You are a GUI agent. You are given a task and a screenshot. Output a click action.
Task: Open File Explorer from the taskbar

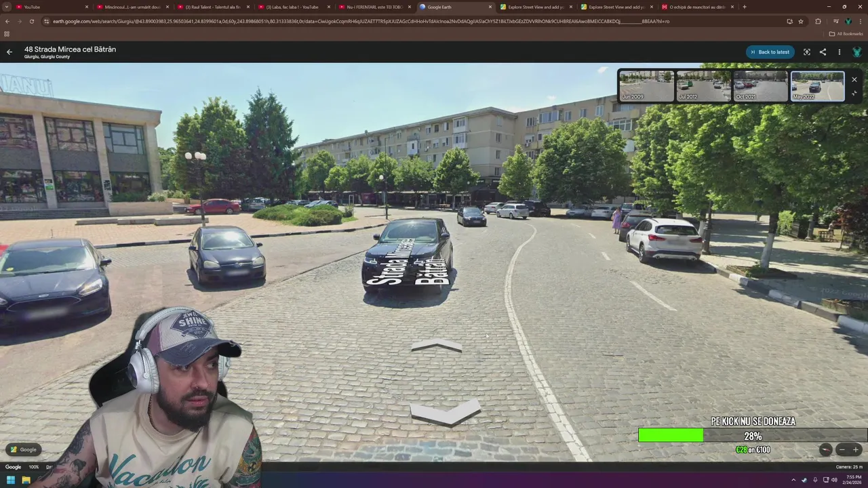pos(26,480)
